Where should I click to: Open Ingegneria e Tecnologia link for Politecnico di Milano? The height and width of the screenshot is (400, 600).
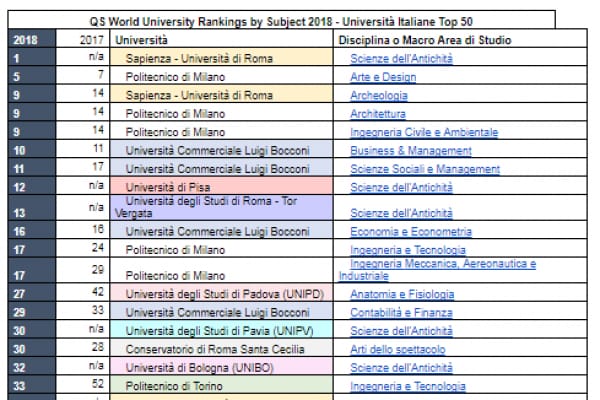tap(408, 250)
